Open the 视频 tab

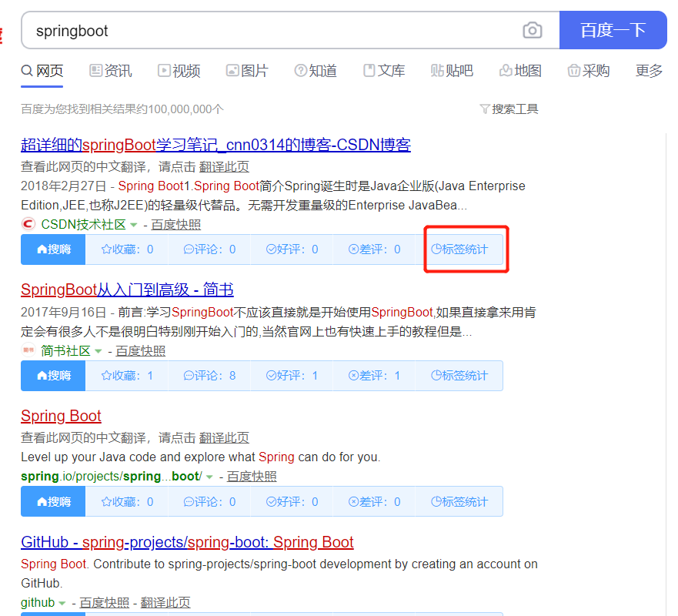pos(179,71)
